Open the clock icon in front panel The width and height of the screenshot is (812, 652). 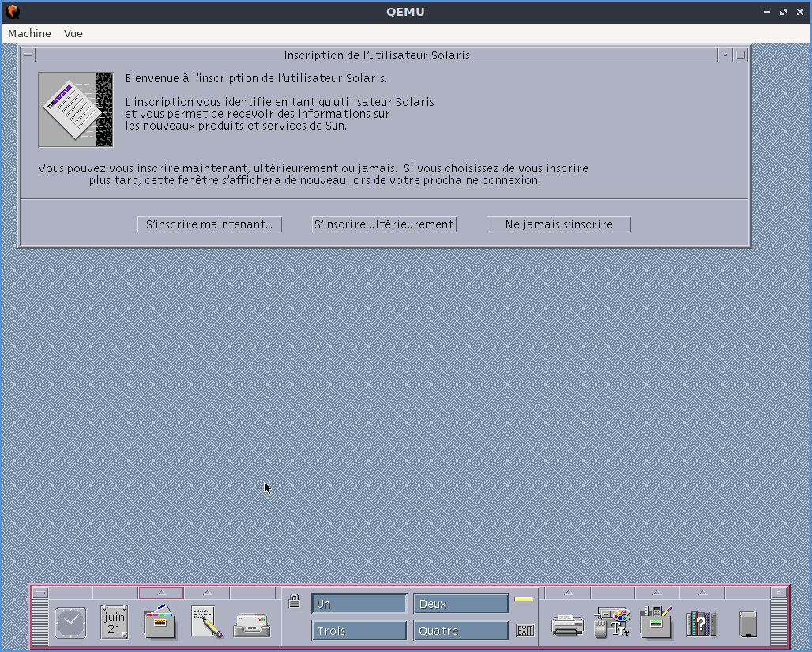click(70, 623)
